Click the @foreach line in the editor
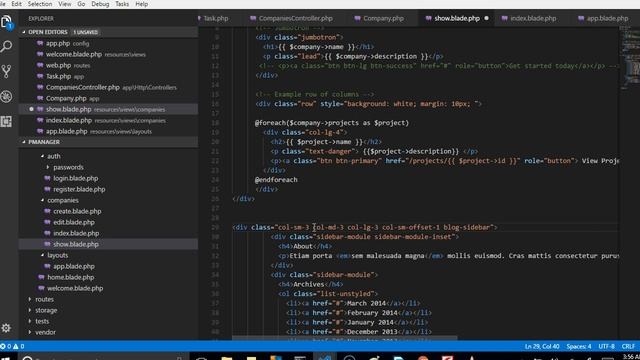The width and height of the screenshot is (640, 360). coord(331,123)
